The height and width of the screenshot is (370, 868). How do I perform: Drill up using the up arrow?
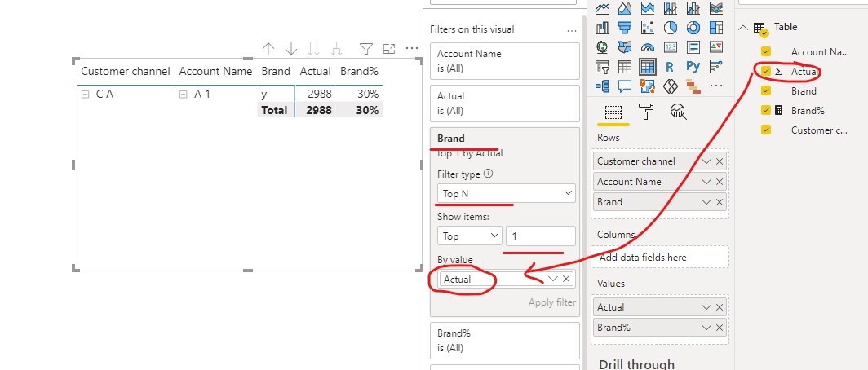[x=268, y=49]
